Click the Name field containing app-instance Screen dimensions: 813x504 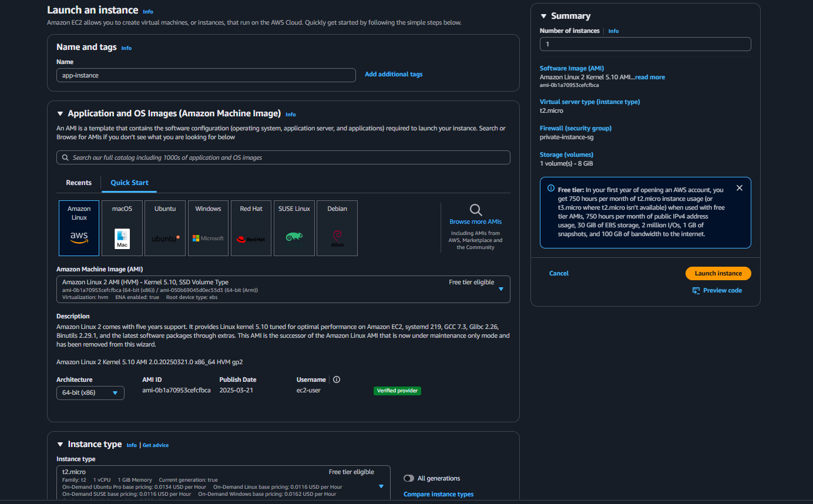(206, 75)
